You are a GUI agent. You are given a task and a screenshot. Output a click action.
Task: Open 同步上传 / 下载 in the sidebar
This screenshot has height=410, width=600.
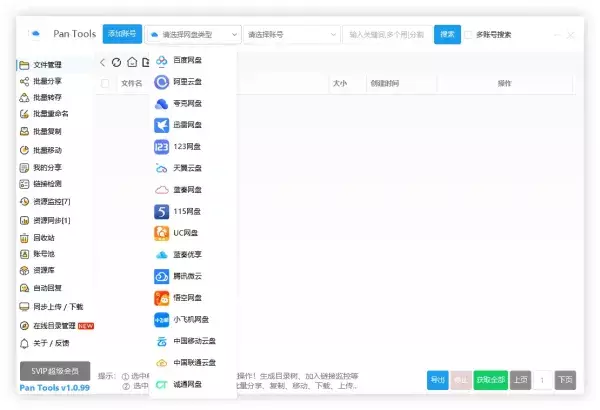[51, 307]
